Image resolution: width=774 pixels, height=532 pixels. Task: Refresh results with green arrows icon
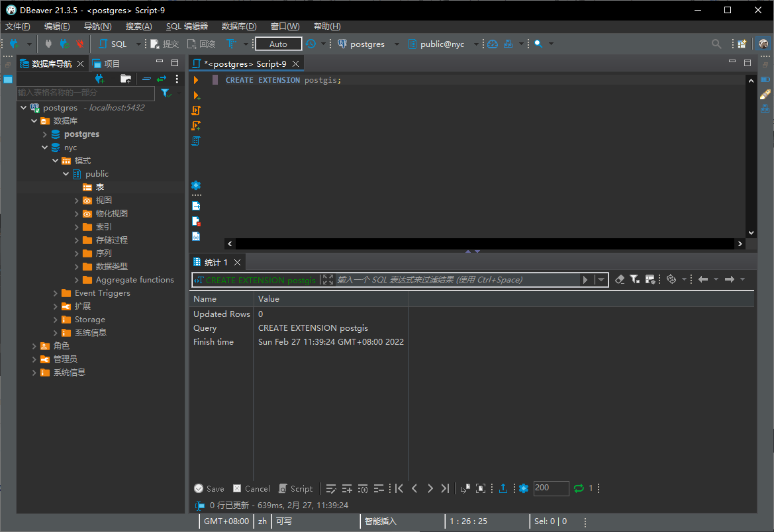click(579, 488)
